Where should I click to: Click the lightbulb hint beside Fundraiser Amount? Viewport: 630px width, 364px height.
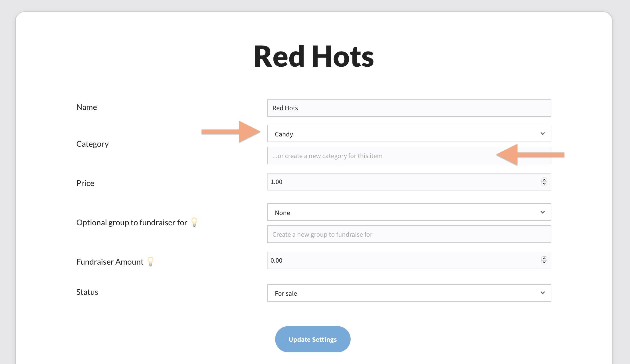click(x=150, y=261)
